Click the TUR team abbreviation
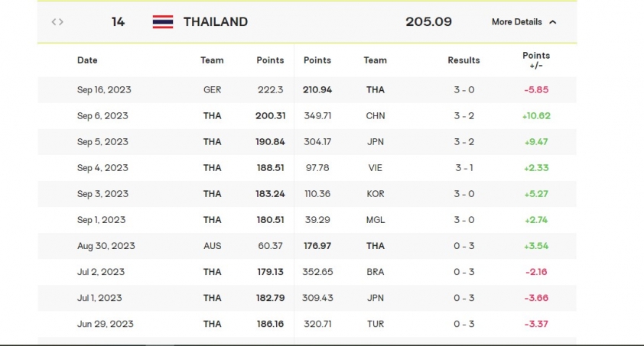 coord(376,325)
